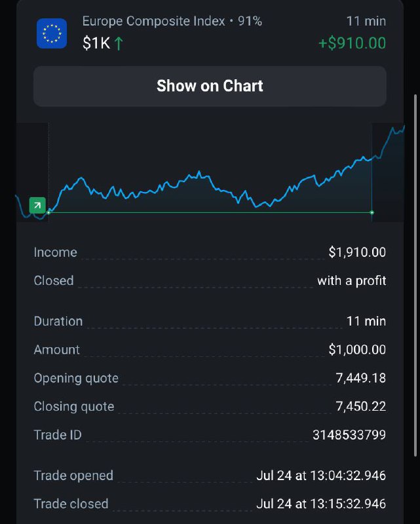Screen dimensions: 420x524
Task: Click the Trade opened timestamp
Action: [321, 476]
